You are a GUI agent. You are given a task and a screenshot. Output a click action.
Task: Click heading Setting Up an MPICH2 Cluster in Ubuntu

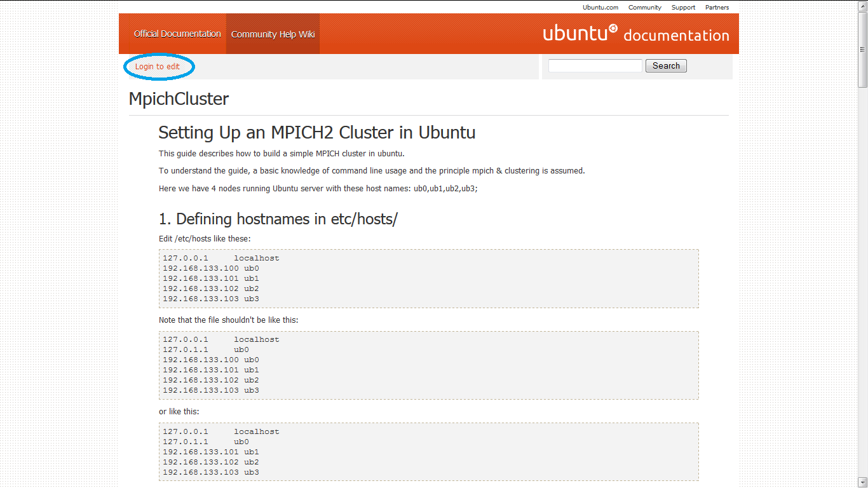(317, 132)
